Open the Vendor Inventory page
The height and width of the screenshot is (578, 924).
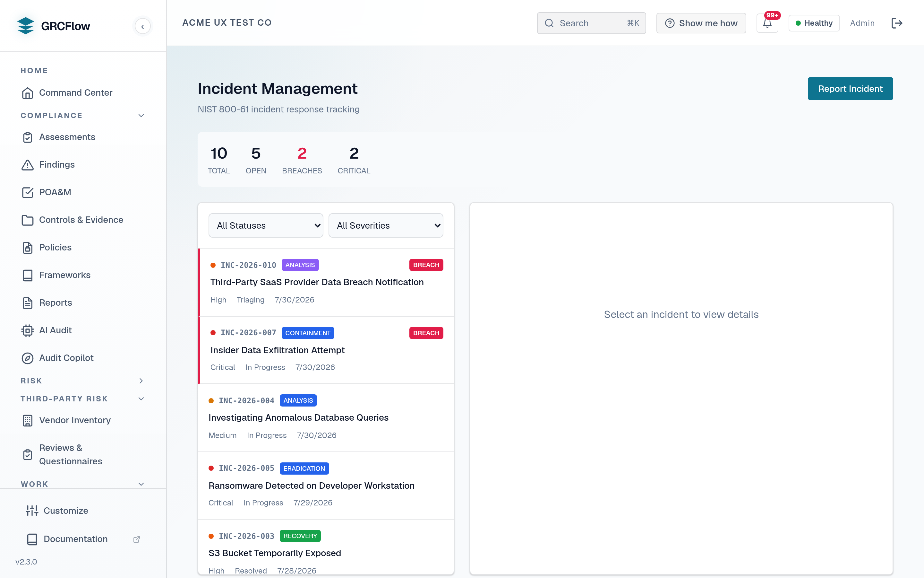click(x=83, y=421)
